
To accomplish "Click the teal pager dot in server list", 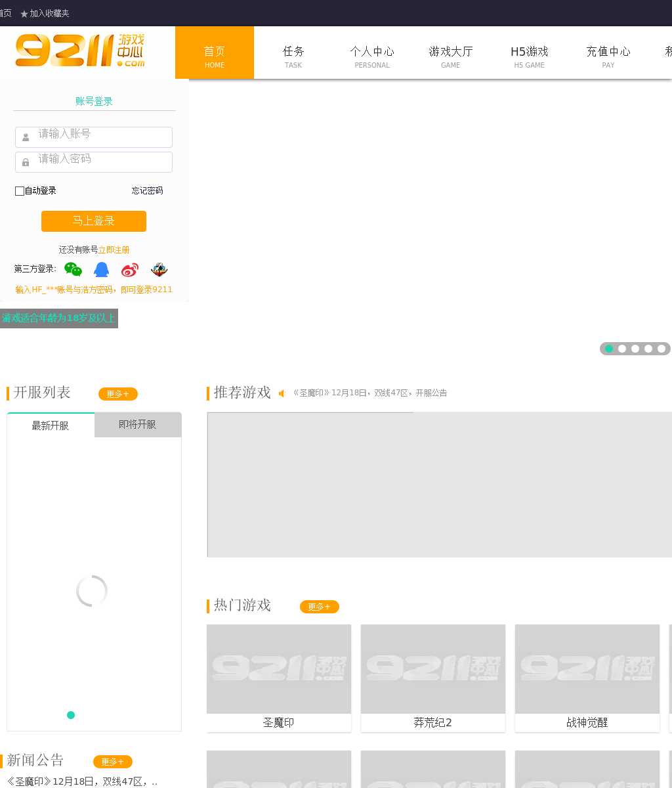I will click(x=71, y=715).
